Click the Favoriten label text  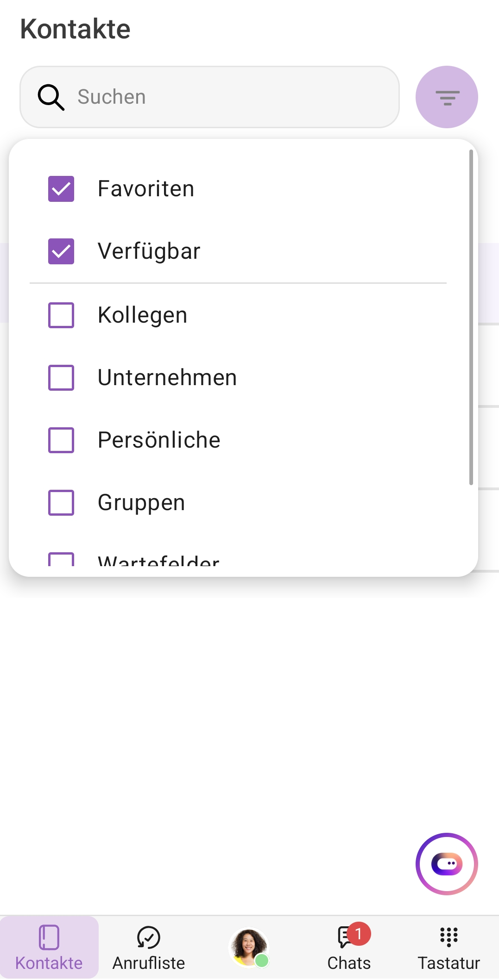[x=146, y=189]
